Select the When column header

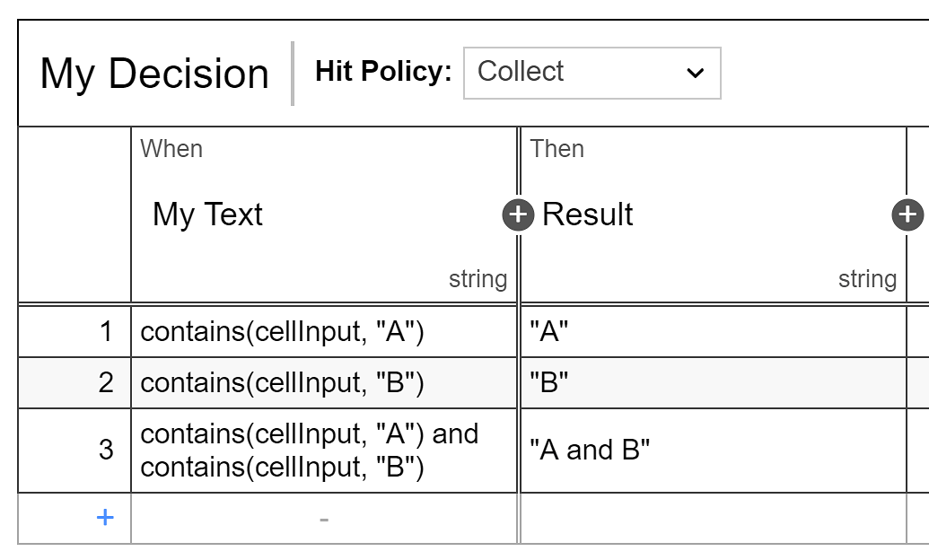[171, 149]
